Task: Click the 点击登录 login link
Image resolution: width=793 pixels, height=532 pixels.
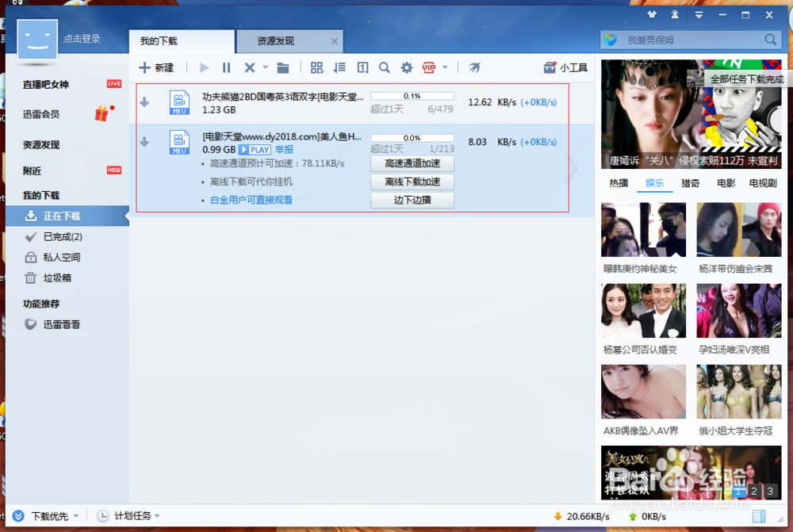Action: click(x=82, y=38)
